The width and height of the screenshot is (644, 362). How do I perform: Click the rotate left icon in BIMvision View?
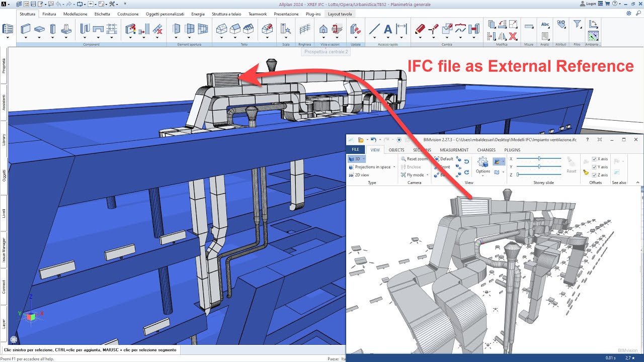[466, 161]
